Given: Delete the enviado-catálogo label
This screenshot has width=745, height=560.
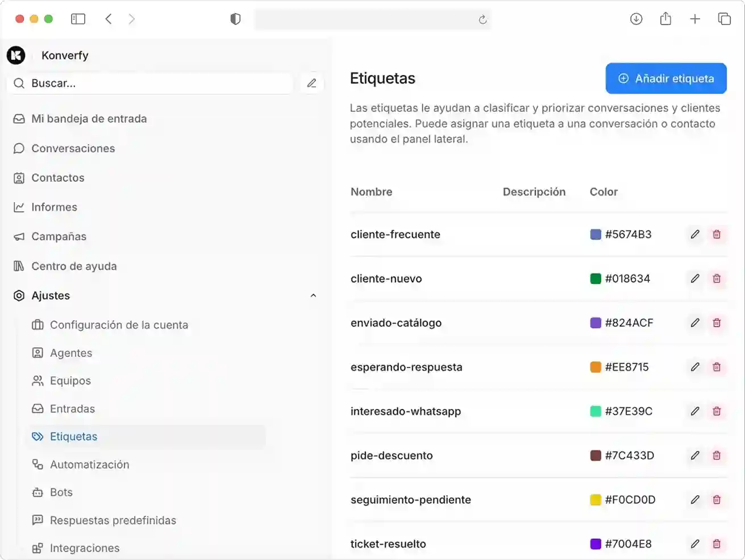Looking at the screenshot, I should (x=717, y=323).
